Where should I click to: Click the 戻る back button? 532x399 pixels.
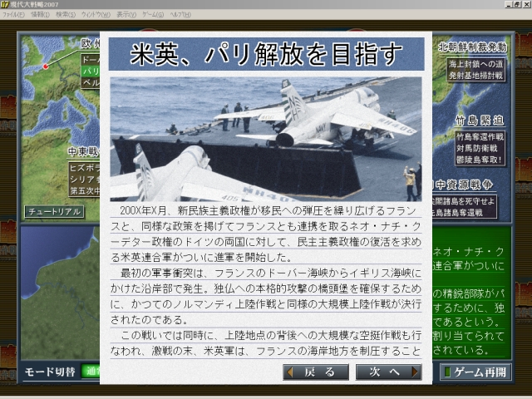click(316, 372)
